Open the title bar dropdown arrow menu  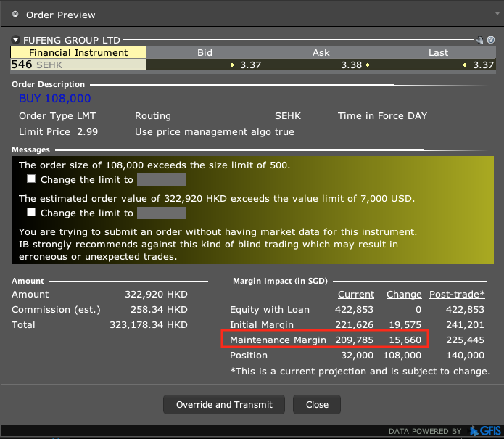coord(497,14)
